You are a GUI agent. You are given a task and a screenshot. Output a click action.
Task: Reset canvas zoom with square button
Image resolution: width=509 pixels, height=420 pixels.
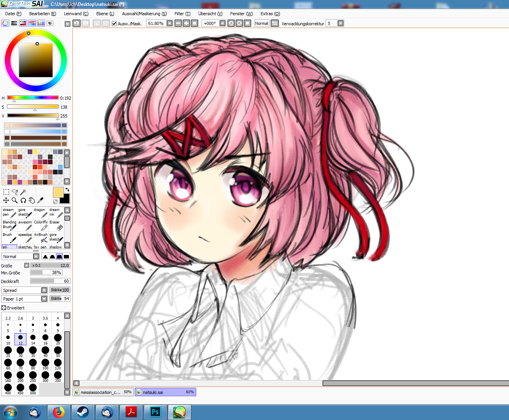click(195, 23)
